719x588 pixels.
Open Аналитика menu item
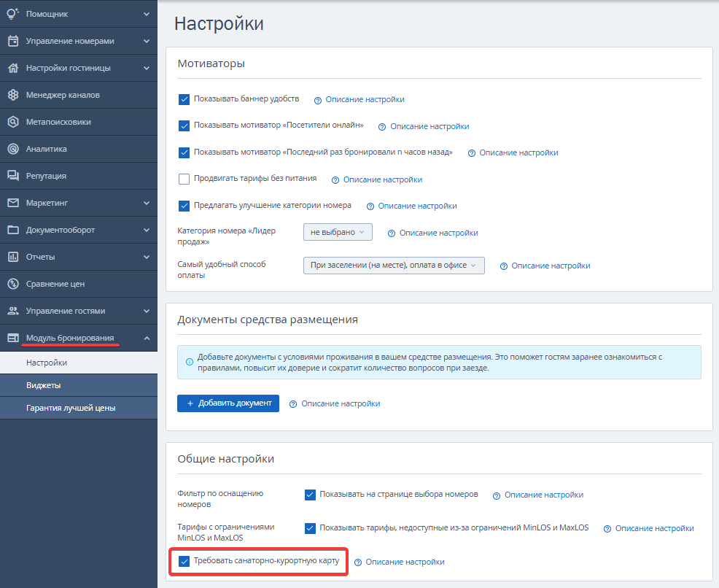[79, 149]
